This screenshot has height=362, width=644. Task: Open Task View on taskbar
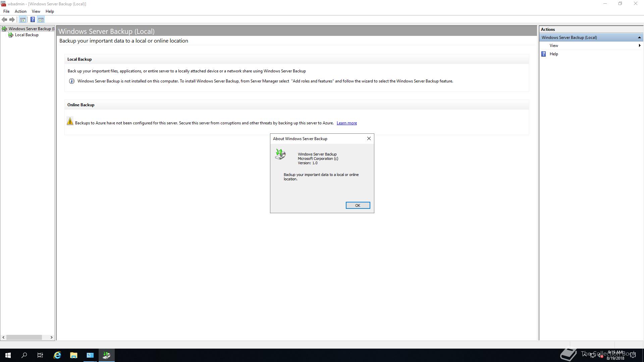[x=40, y=355]
